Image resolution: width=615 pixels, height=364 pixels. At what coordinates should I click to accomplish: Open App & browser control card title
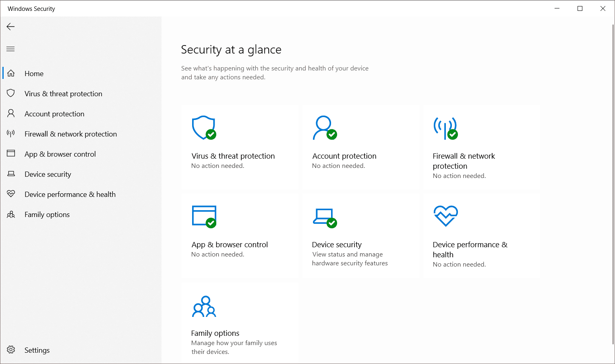click(x=230, y=244)
